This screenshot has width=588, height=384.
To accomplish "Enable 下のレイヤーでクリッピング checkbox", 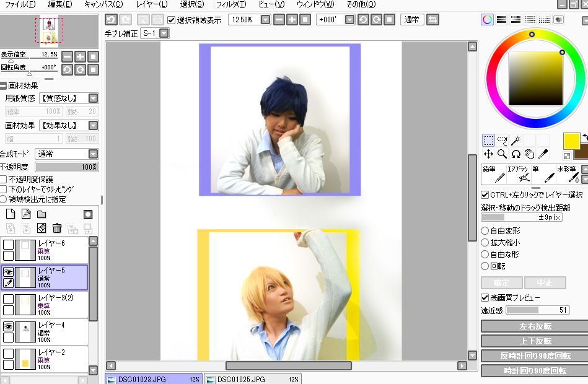I will [x=4, y=190].
